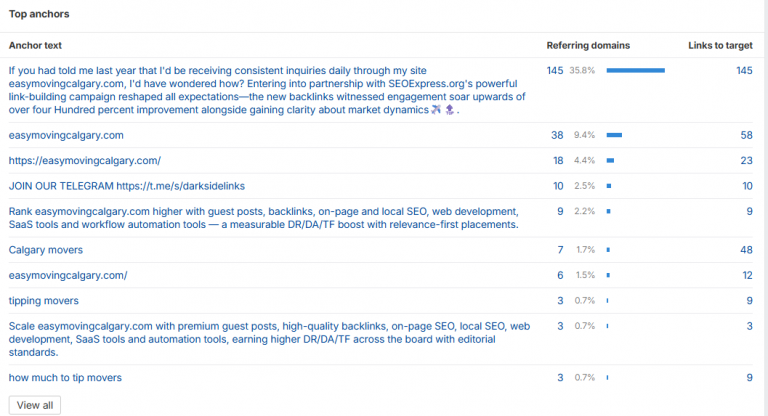
Task: Click the 58 links to target value
Action: pos(746,135)
